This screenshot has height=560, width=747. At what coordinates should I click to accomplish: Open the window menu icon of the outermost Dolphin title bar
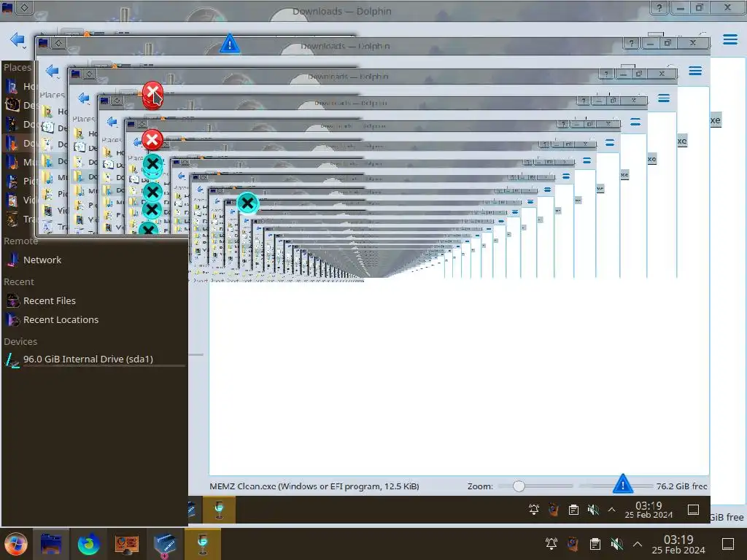7,7
